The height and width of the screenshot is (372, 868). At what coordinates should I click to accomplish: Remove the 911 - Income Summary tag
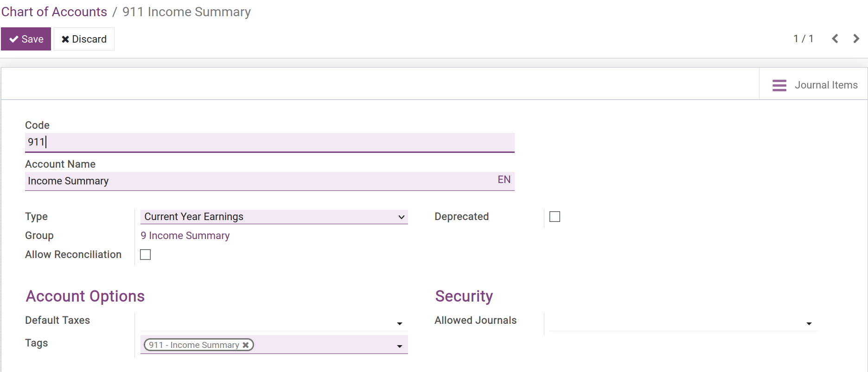[246, 345]
